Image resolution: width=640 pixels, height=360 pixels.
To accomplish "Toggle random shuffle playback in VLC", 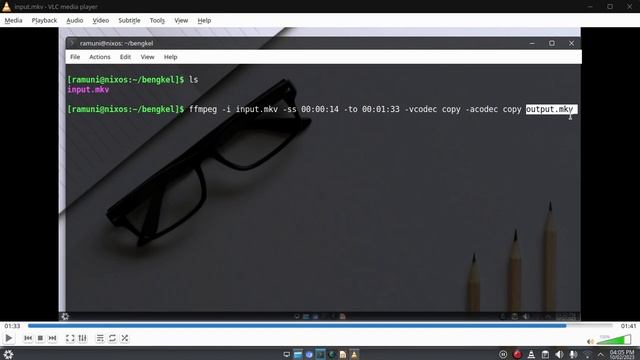I will coord(125,338).
